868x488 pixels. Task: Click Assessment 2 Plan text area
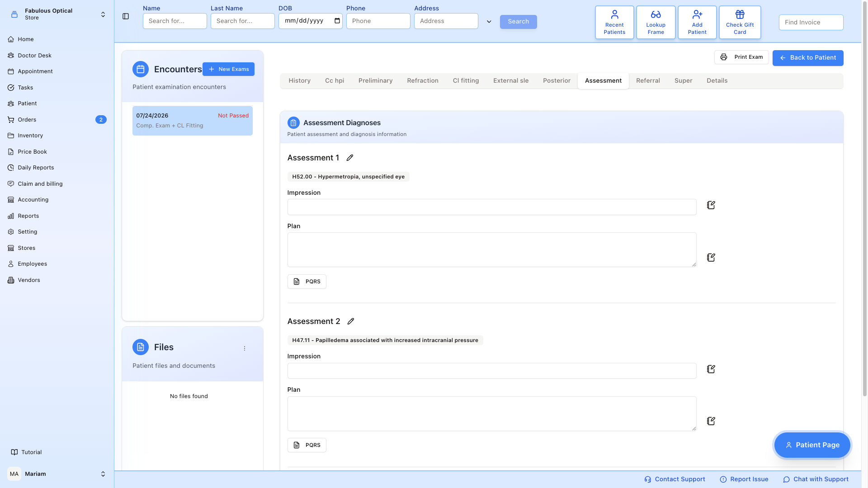pyautogui.click(x=492, y=414)
